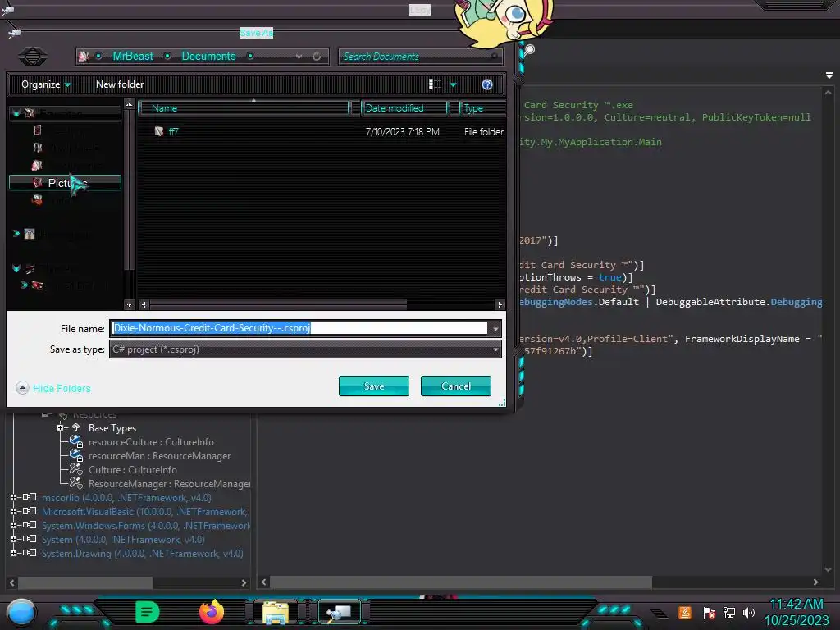840x630 pixels.
Task: Click the resourceMan field icon
Action: pyautogui.click(x=76, y=456)
